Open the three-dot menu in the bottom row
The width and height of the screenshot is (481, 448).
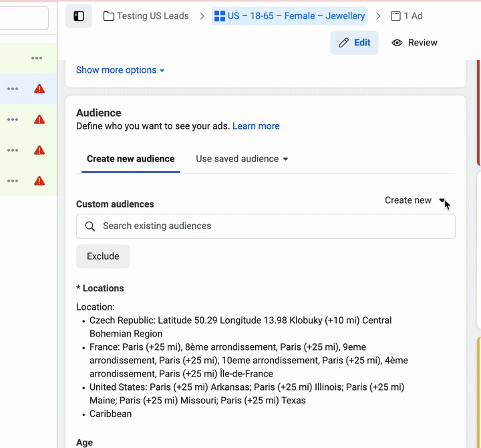tap(13, 180)
